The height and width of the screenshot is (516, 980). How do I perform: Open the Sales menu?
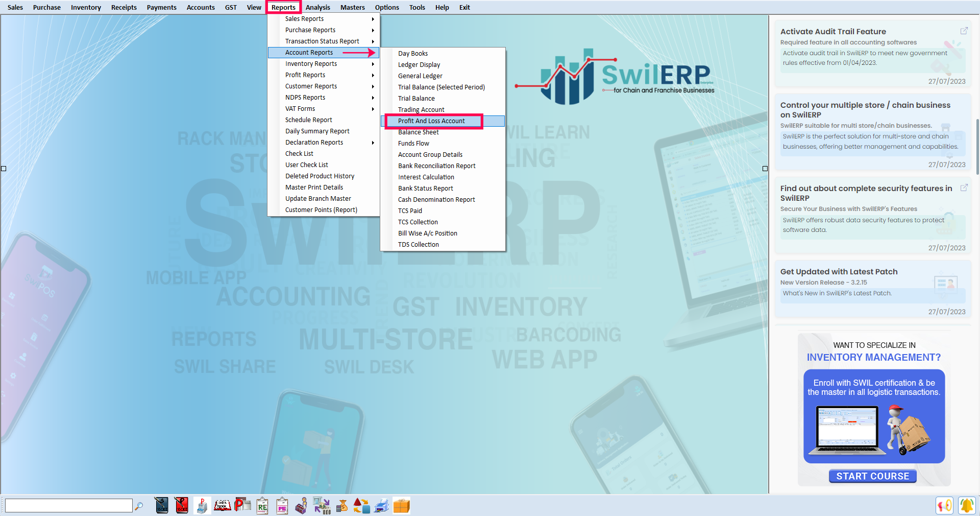point(15,7)
